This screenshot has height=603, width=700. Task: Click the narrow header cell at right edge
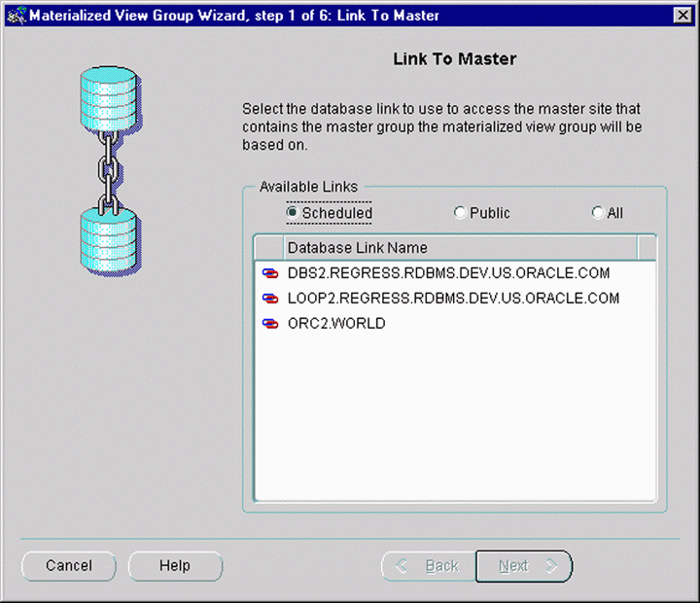[x=647, y=248]
